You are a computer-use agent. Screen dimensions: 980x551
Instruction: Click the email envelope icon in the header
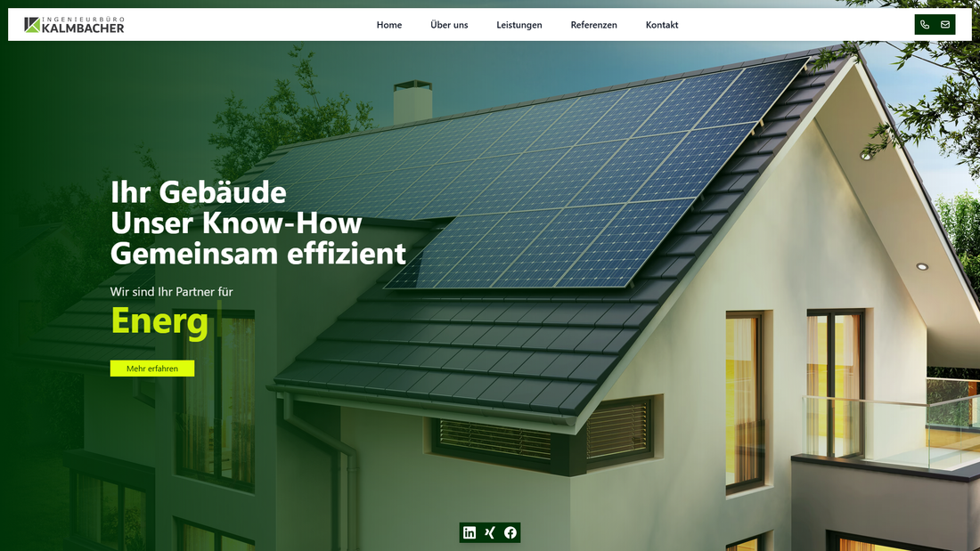945,25
